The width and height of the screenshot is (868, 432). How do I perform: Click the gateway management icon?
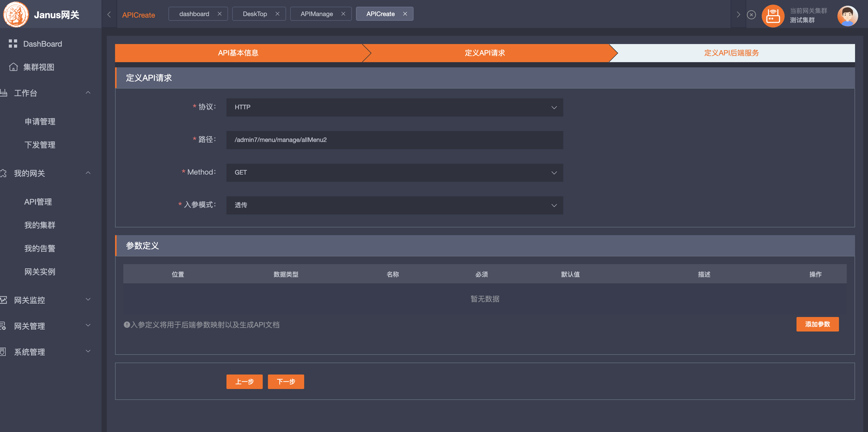pyautogui.click(x=3, y=326)
